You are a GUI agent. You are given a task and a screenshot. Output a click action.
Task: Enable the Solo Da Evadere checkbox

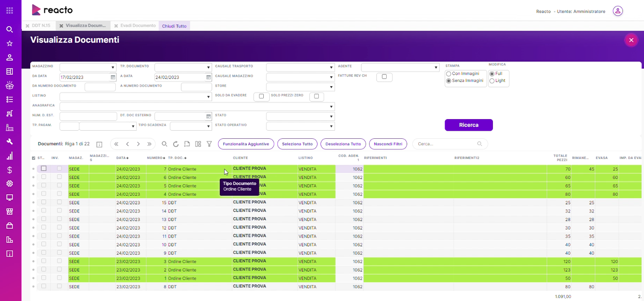[x=261, y=96]
